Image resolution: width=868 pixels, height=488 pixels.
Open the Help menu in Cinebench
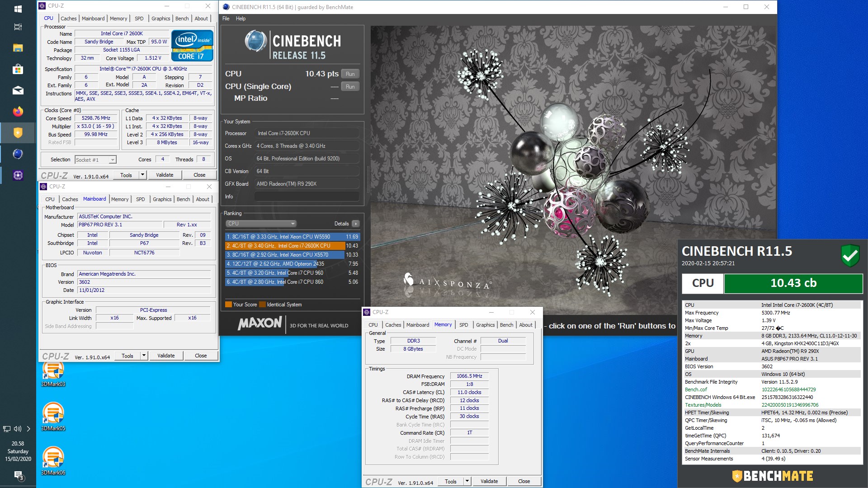[x=241, y=19]
